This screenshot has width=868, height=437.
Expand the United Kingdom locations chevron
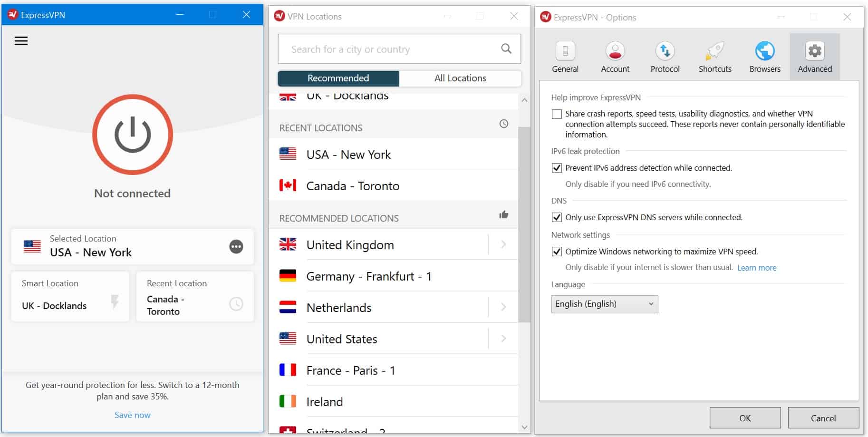(503, 244)
